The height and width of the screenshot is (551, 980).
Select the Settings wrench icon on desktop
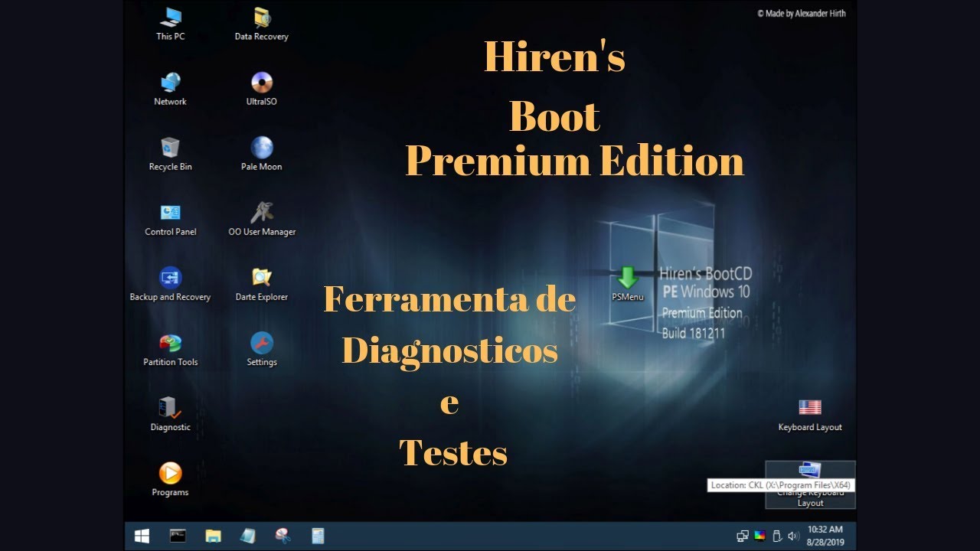point(262,349)
